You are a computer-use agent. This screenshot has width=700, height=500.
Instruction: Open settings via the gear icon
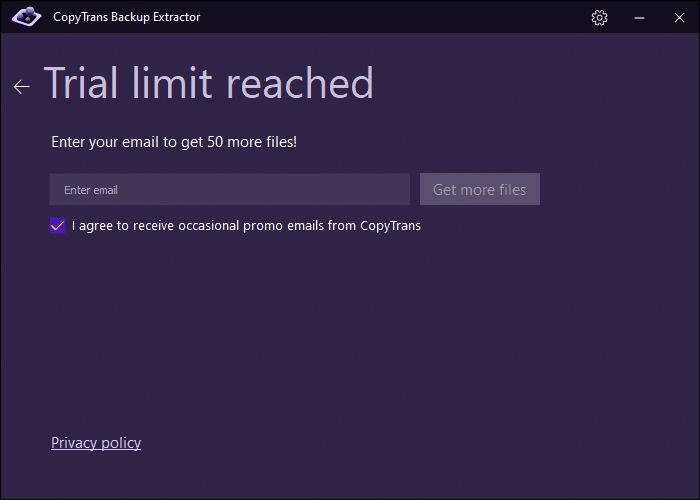[x=599, y=17]
